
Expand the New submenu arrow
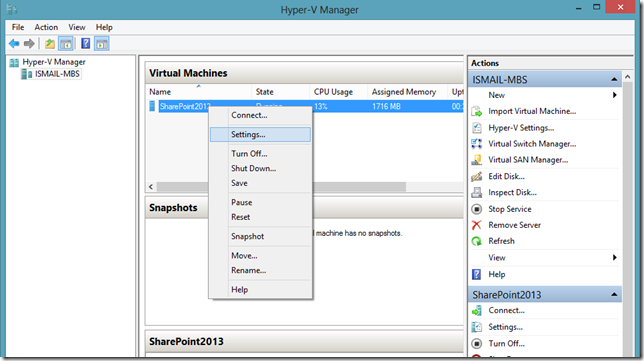coord(615,95)
